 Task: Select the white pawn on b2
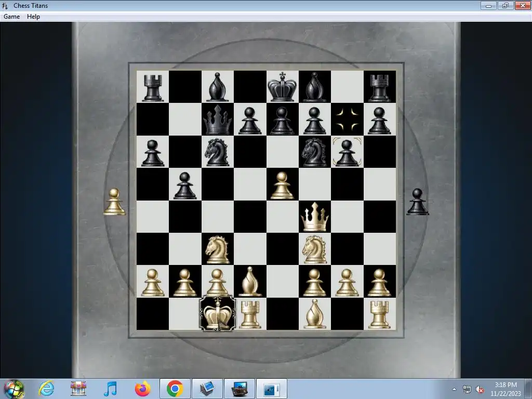[185, 282]
